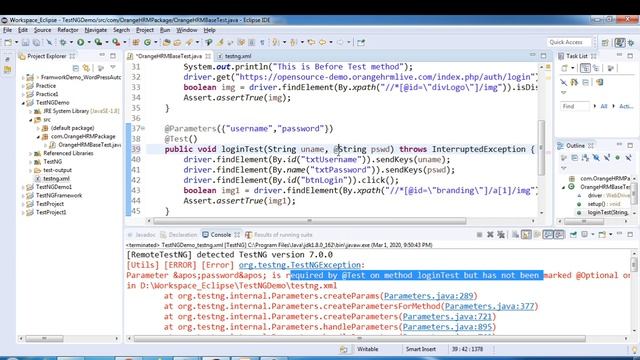This screenshot has height=360, width=640.
Task: Open Debug button dropdown arrow
Action: pos(71,42)
